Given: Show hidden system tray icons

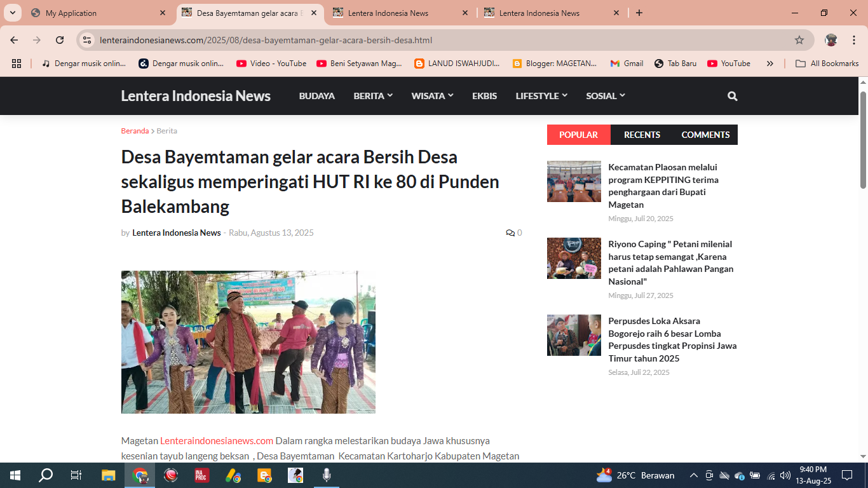Looking at the screenshot, I should coord(693,475).
